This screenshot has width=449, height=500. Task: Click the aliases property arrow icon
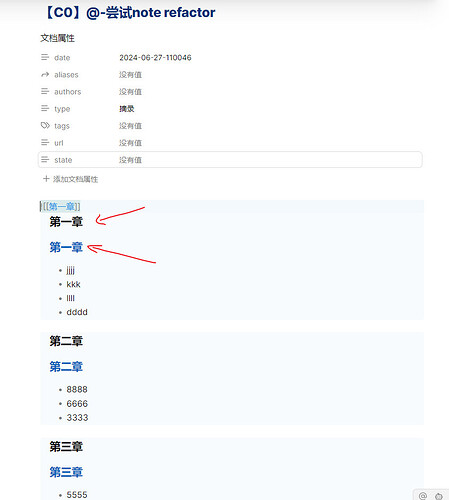tap(45, 75)
